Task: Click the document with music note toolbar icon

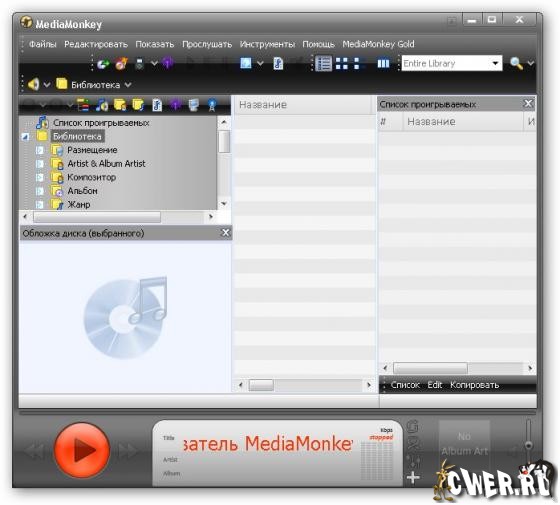Action: (x=278, y=64)
